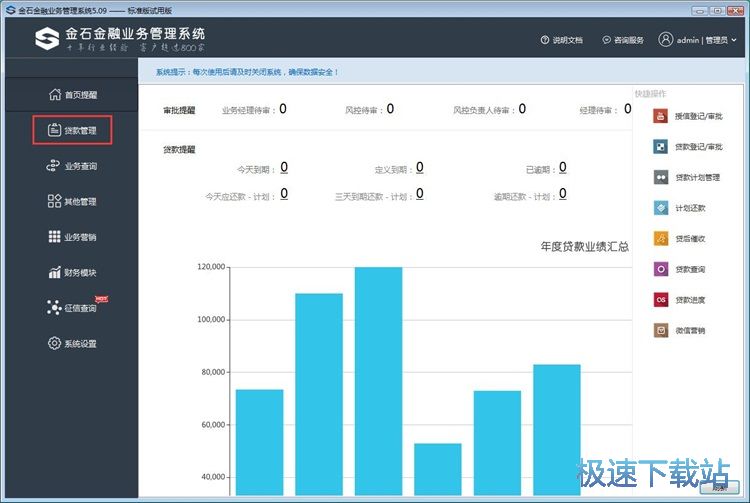Click the 金石金融 logo in the header
The width and height of the screenshot is (750, 503).
click(x=47, y=38)
